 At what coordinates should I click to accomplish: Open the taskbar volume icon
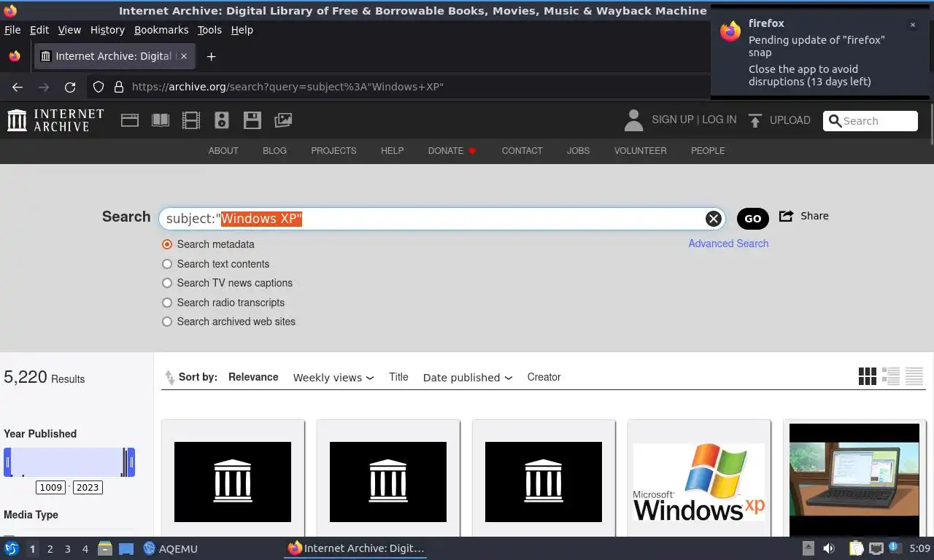(x=829, y=548)
